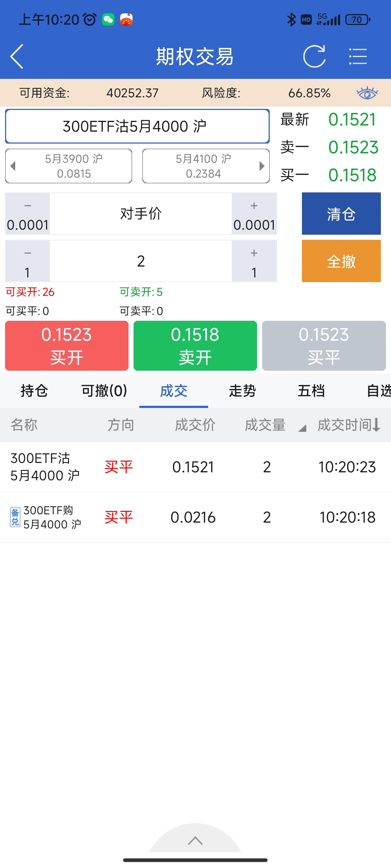Decrease order quantity by 1
391x868 pixels.
28,261
